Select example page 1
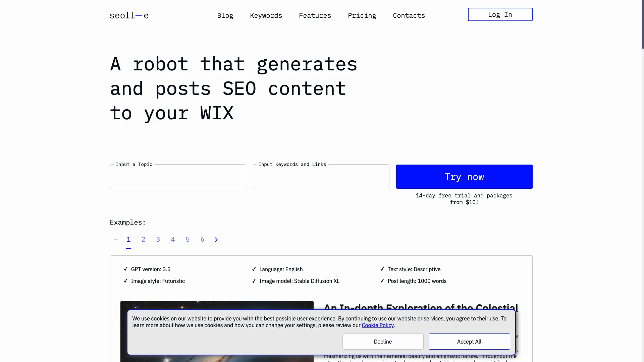This screenshot has width=644, height=362. pyautogui.click(x=128, y=239)
